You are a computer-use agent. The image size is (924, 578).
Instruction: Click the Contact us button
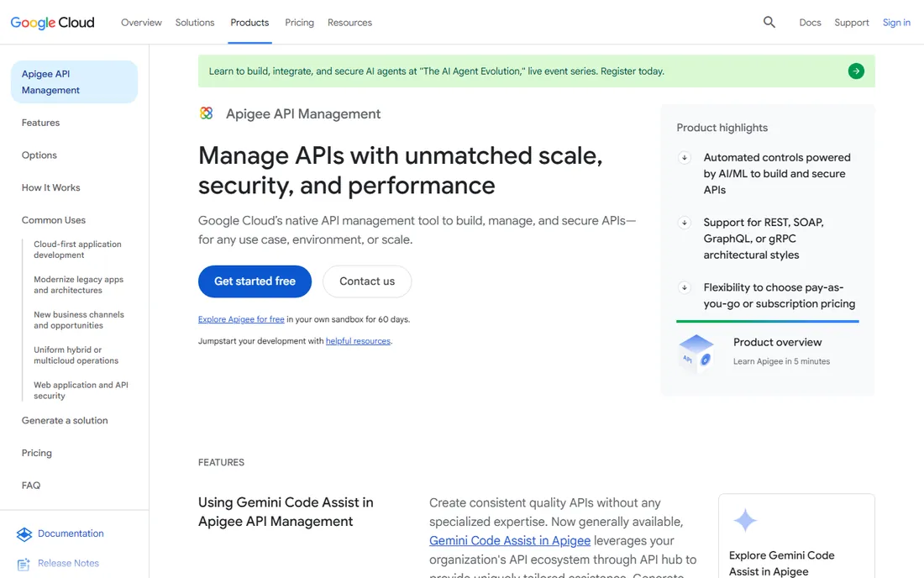point(367,281)
